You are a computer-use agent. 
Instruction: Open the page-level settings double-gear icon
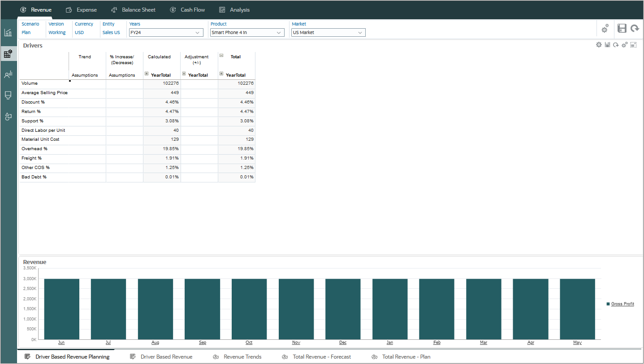point(605,28)
